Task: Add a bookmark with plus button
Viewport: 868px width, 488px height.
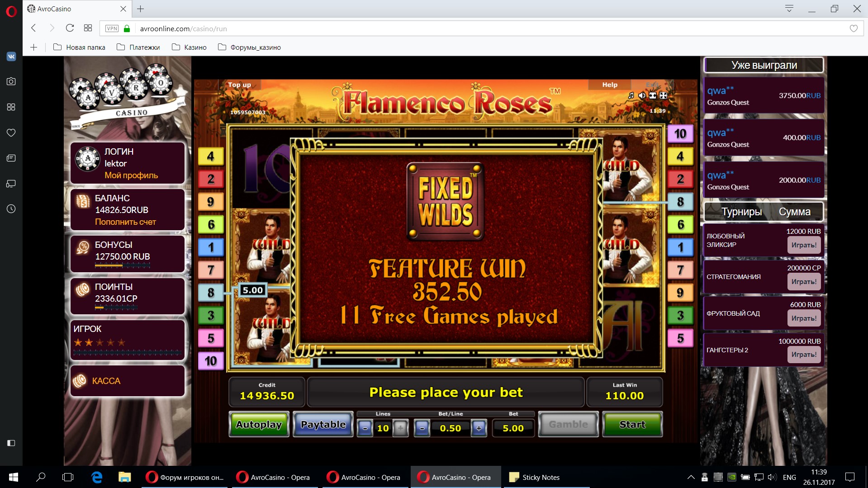Action: [x=34, y=47]
